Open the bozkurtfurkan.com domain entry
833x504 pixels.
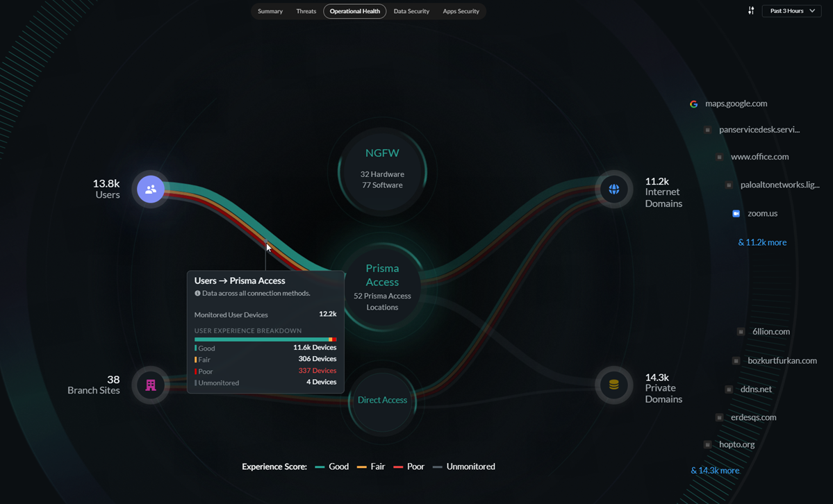click(x=782, y=360)
